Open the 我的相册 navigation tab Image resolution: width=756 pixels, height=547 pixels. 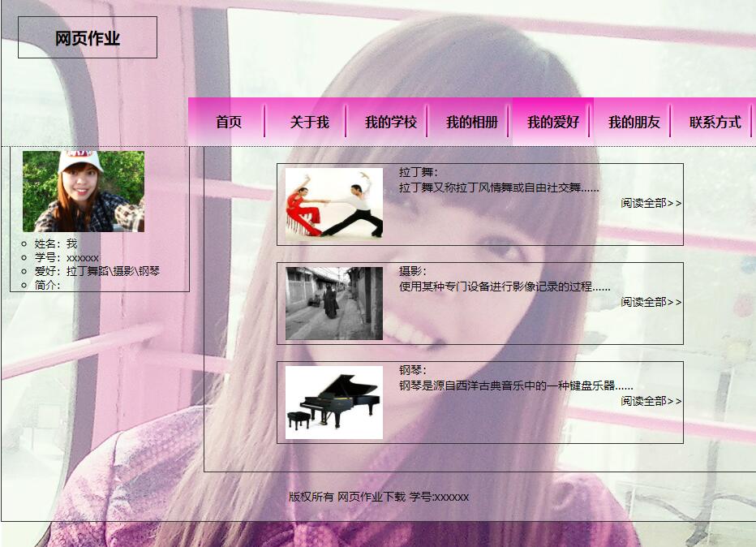pos(471,123)
